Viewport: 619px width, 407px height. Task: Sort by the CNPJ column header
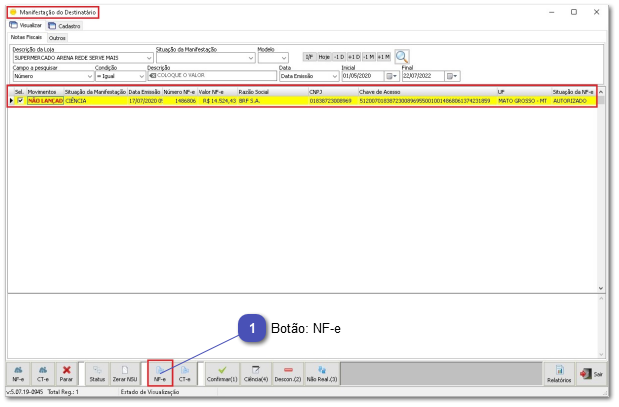333,92
